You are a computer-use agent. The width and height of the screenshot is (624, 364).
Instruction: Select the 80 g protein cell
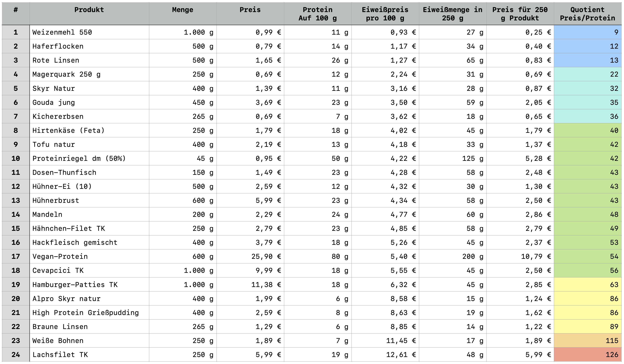click(318, 256)
